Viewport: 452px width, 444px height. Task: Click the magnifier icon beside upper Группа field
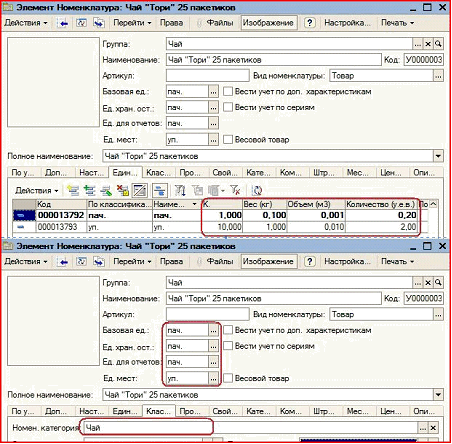tap(439, 44)
